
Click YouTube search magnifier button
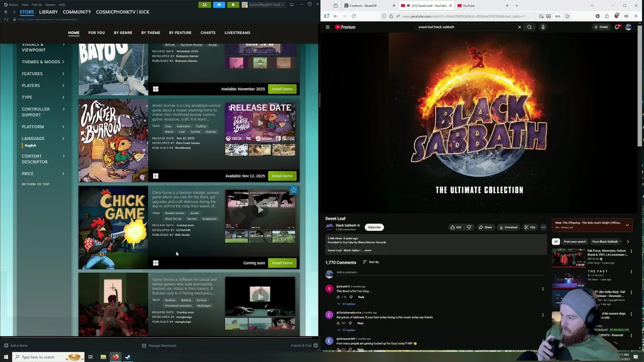pos(529,27)
